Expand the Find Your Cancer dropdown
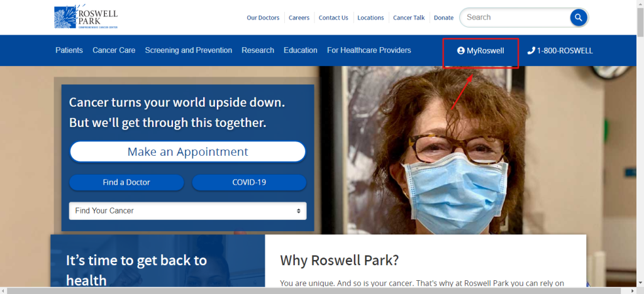This screenshot has height=294, width=644. click(x=187, y=210)
